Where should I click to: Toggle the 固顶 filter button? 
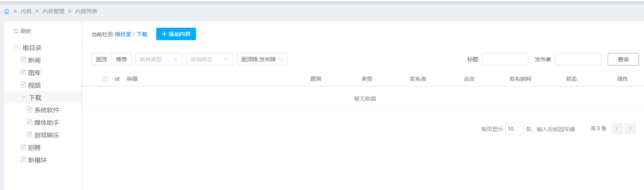pyautogui.click(x=102, y=59)
